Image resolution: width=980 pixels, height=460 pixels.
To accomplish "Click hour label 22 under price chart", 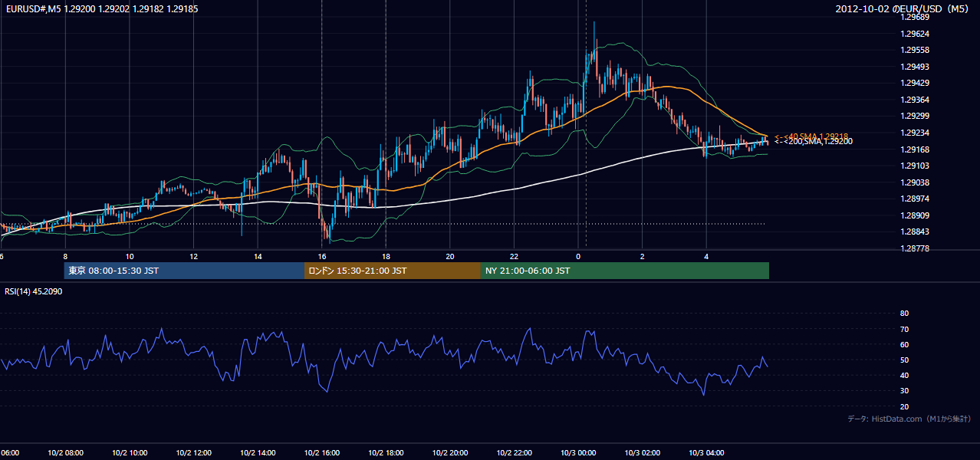I will [x=514, y=256].
